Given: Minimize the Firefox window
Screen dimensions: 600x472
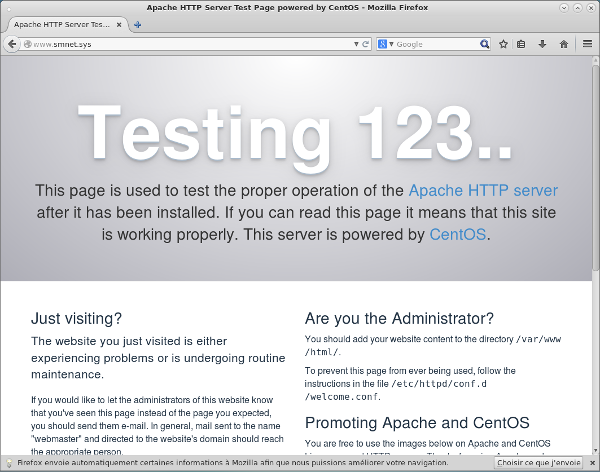Looking at the screenshot, I should tap(564, 7).
